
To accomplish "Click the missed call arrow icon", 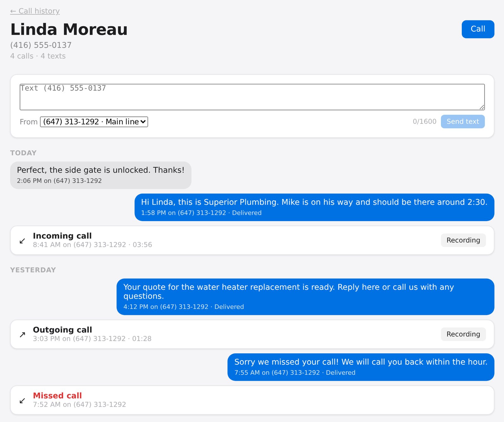I will (x=22, y=401).
